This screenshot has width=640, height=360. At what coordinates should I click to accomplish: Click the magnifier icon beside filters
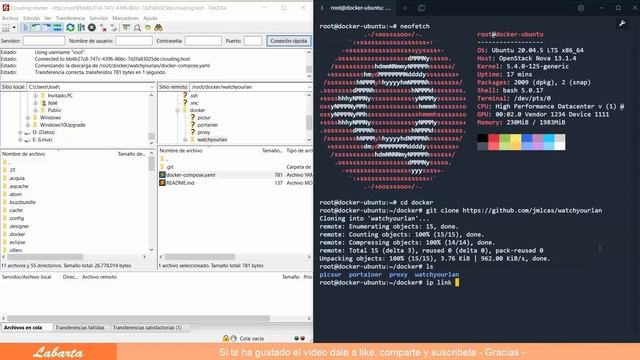(x=137, y=28)
